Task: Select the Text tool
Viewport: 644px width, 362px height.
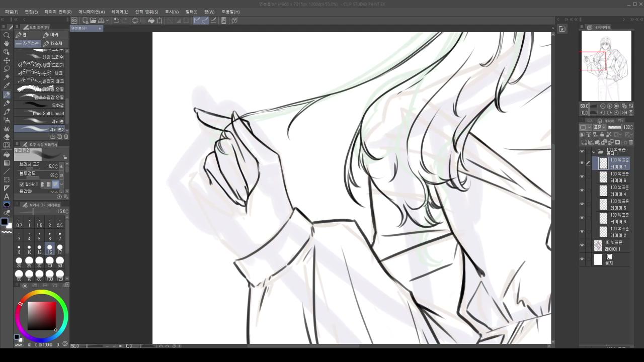Action: (7, 197)
